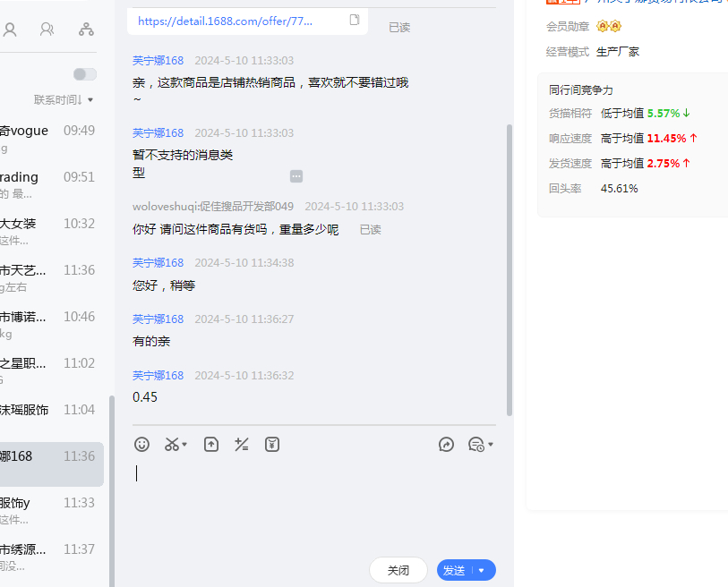This screenshot has width=728, height=587.
Task: Click the 关闭 button
Action: tap(398, 570)
